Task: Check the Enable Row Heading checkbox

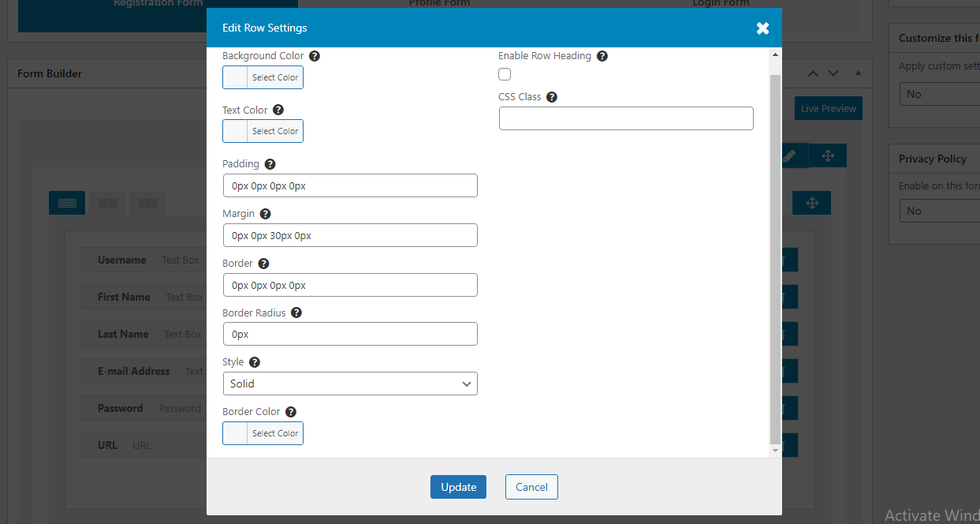Action: [505, 74]
